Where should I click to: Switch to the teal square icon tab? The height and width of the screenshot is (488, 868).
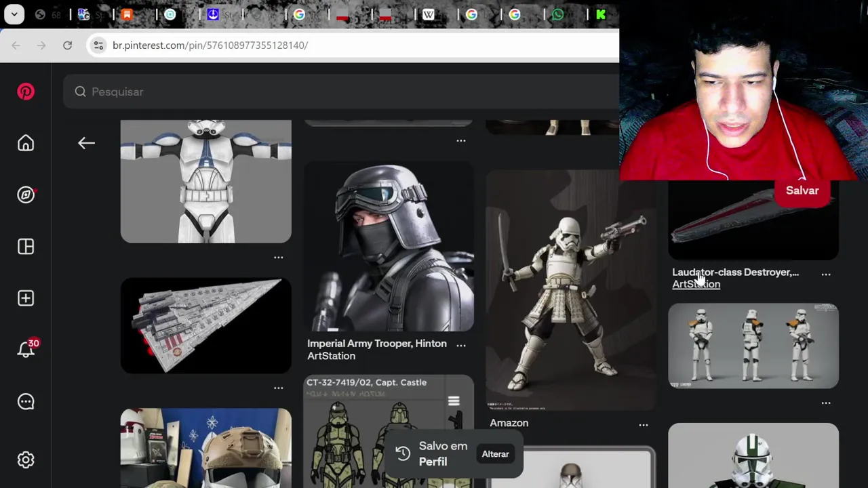tap(170, 14)
